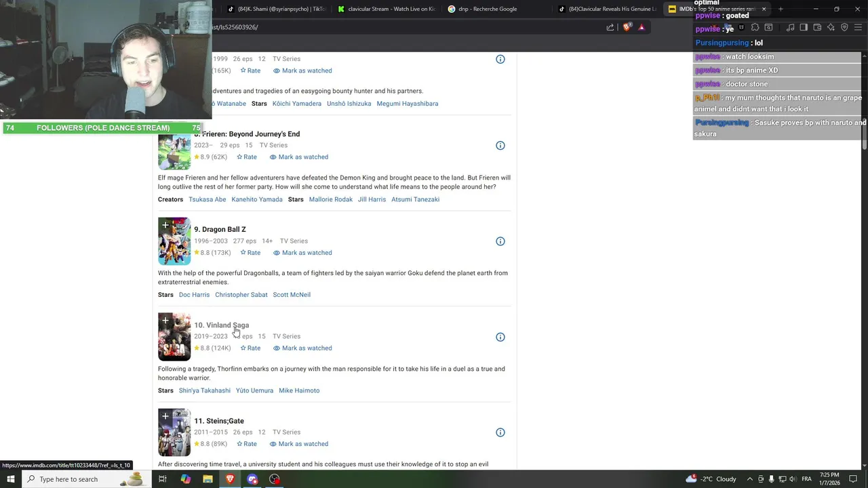Click info icon of the 1999 series entry
This screenshot has height=488, width=868.
(x=500, y=60)
